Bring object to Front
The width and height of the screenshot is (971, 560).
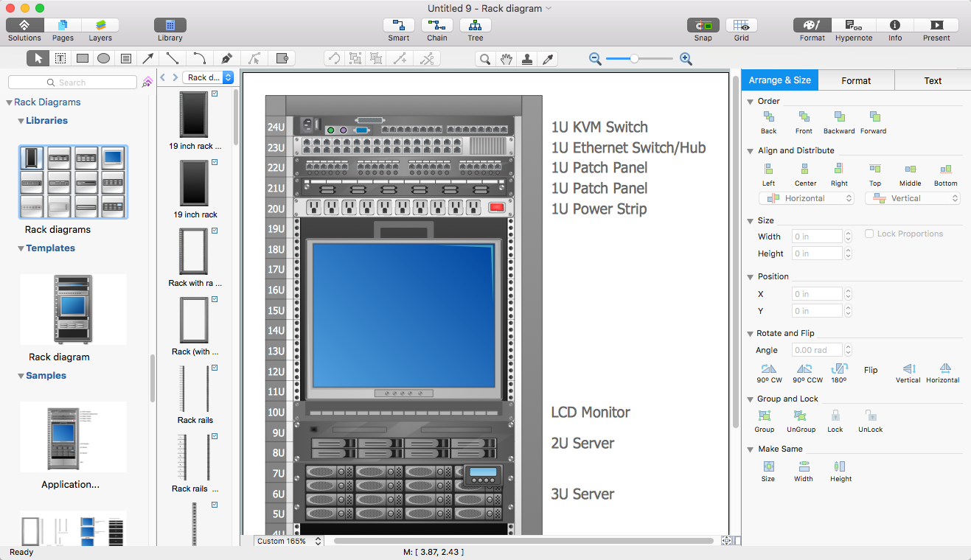click(804, 117)
